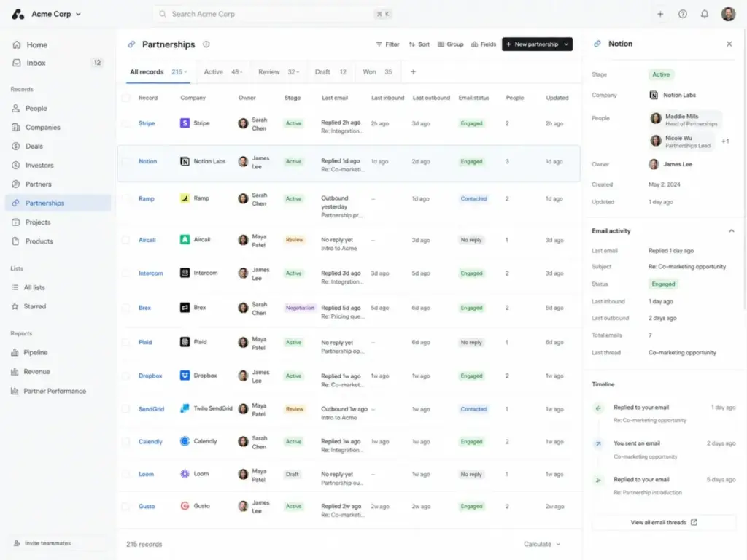Viewport: 747px width, 560px height.
Task: Click the Calendly company logo
Action: pyautogui.click(x=185, y=441)
